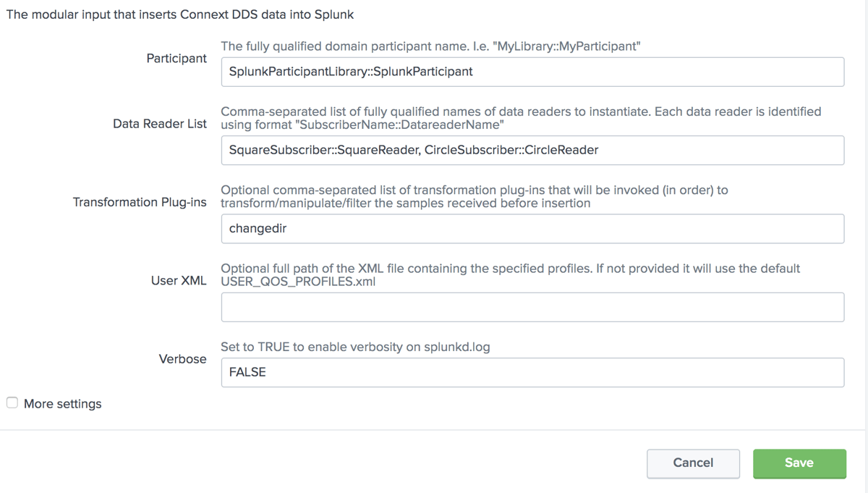Viewport: 868px width, 493px height.
Task: Select the Transformation Plug-ins field containing changedir
Action: pyautogui.click(x=532, y=229)
